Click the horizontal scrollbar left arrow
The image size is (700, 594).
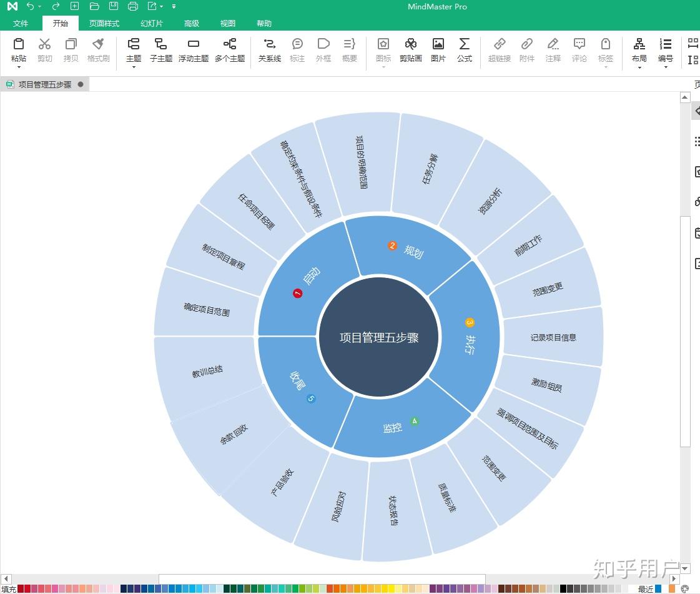click(x=6, y=579)
